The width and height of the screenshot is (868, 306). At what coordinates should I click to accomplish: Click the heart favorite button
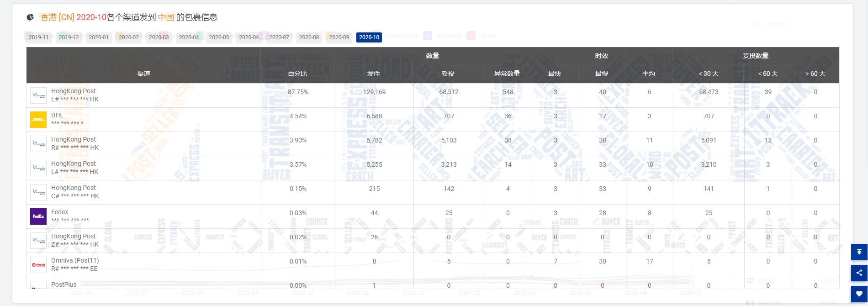click(859, 294)
